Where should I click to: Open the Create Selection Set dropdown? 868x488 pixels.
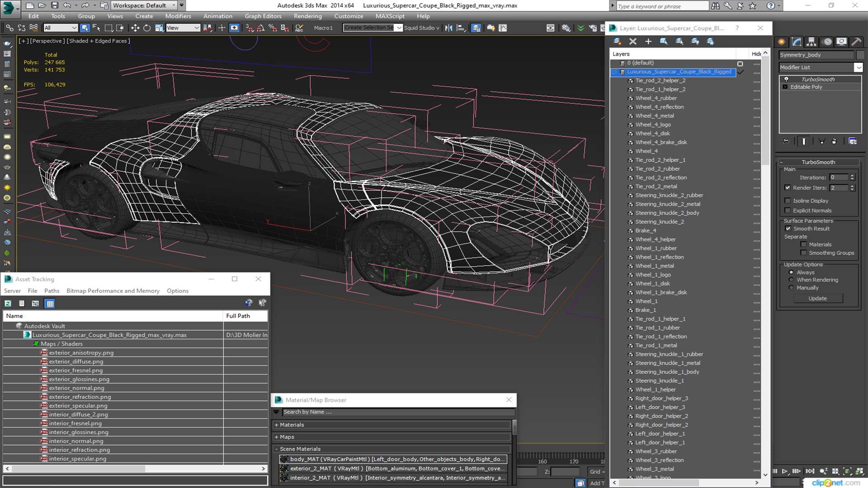(x=372, y=28)
